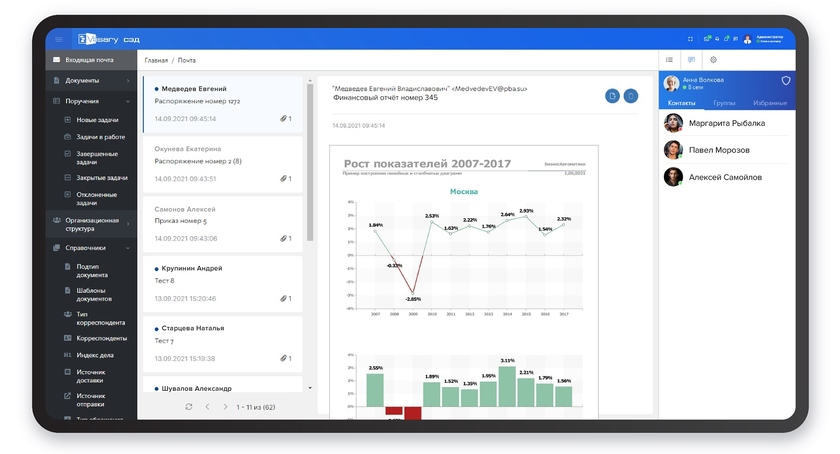Click the mail list vertical scrollbar
840x454 pixels.
click(x=310, y=160)
